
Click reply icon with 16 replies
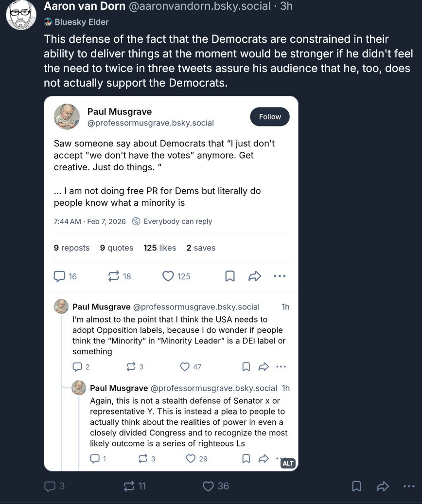pyautogui.click(x=59, y=276)
